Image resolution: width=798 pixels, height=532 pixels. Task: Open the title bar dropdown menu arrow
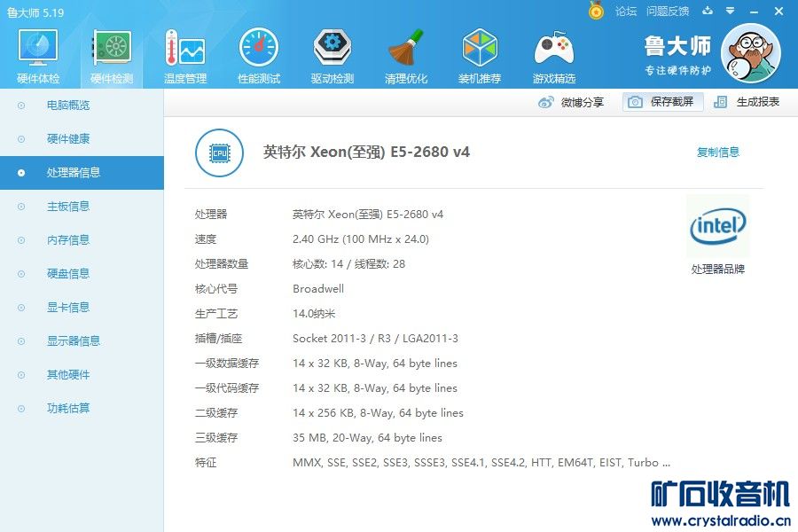click(730, 11)
